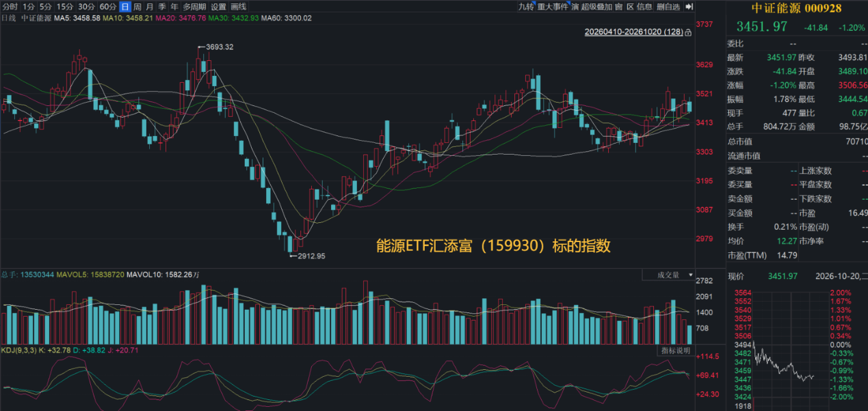The image size is (868, 411).
Task: Collapse the side panel with the arrow icon
Action: [x=689, y=7]
